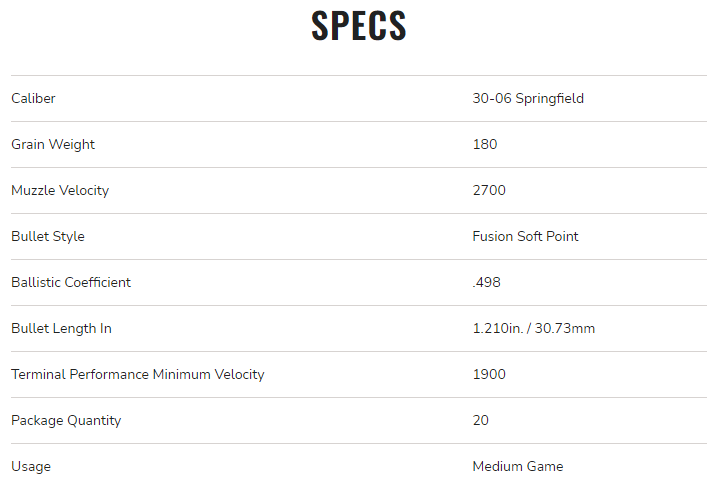Image resolution: width=716 pixels, height=483 pixels.
Task: Select the Ballistic Coefficient label
Action: click(71, 282)
